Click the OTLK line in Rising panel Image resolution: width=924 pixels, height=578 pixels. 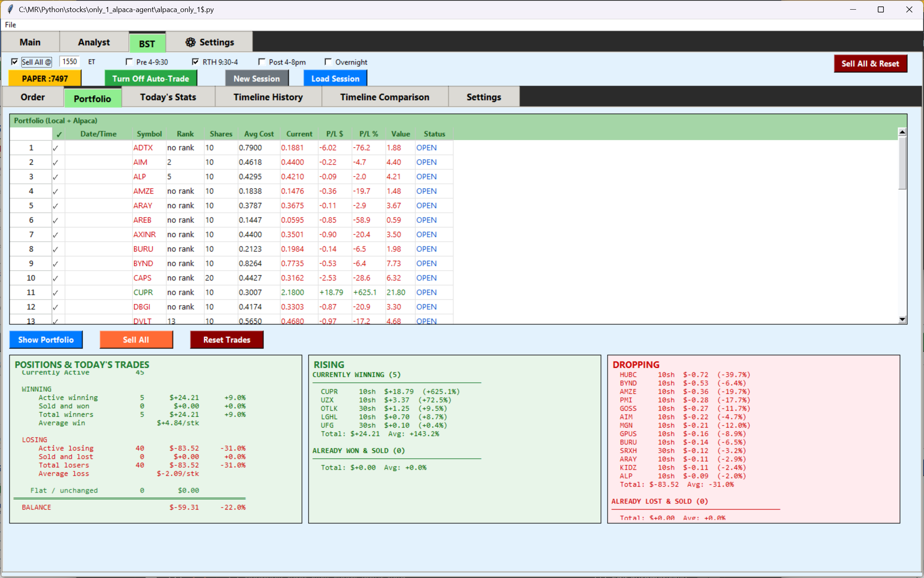[x=384, y=408]
